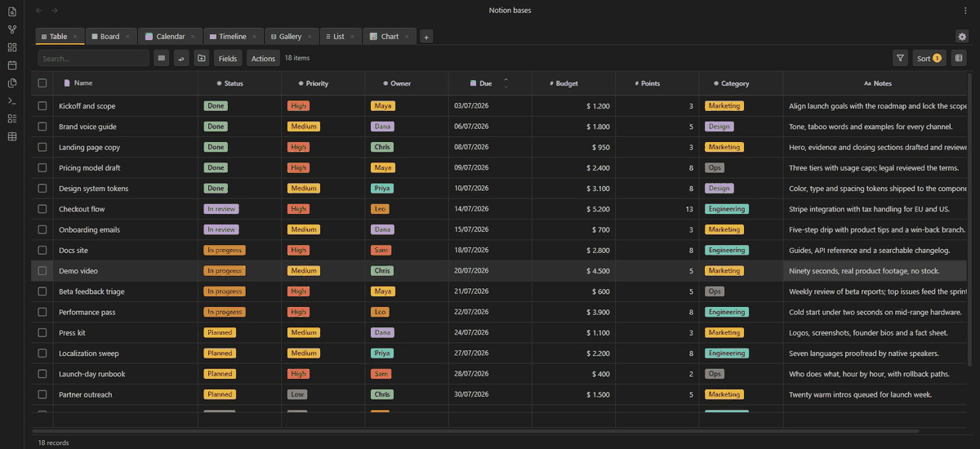Switch to the Chart view tab
The height and width of the screenshot is (449, 980).
(390, 37)
